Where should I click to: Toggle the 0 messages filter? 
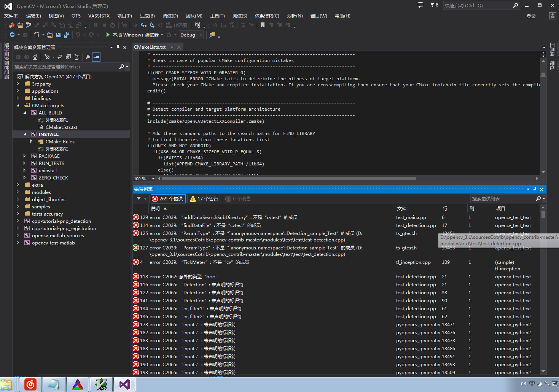238,198
